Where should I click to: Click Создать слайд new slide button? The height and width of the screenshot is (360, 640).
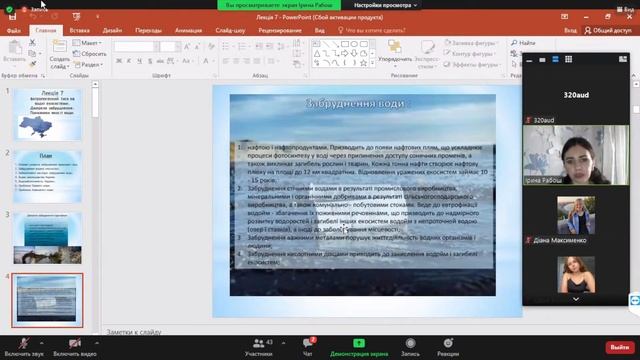[60, 54]
